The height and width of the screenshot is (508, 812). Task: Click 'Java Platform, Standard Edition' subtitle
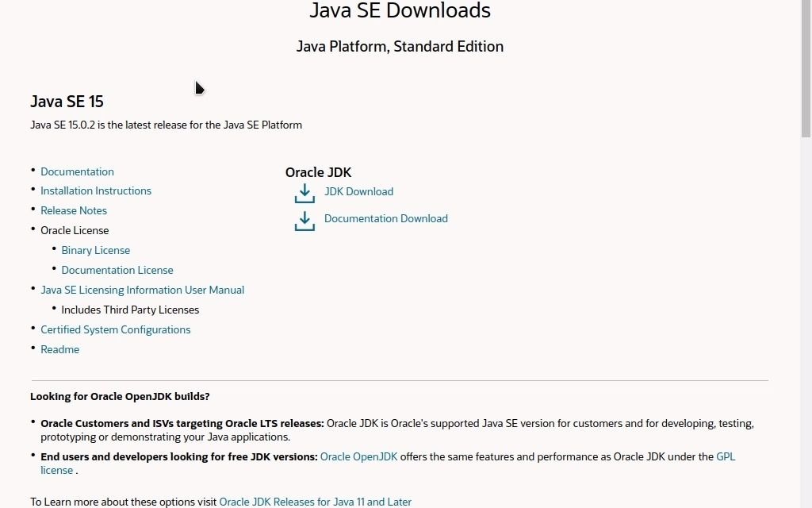tap(400, 47)
